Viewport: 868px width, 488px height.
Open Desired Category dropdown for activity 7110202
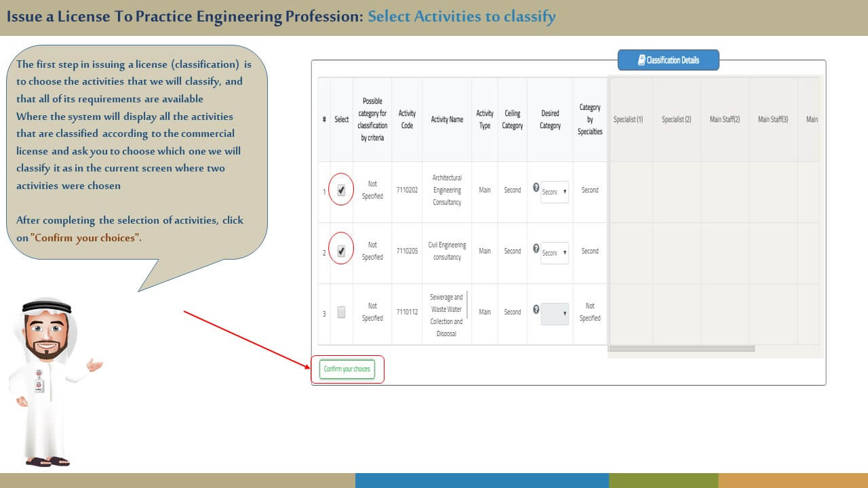555,192
